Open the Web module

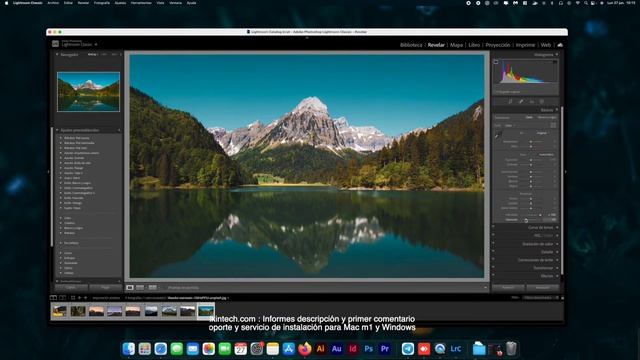click(546, 45)
